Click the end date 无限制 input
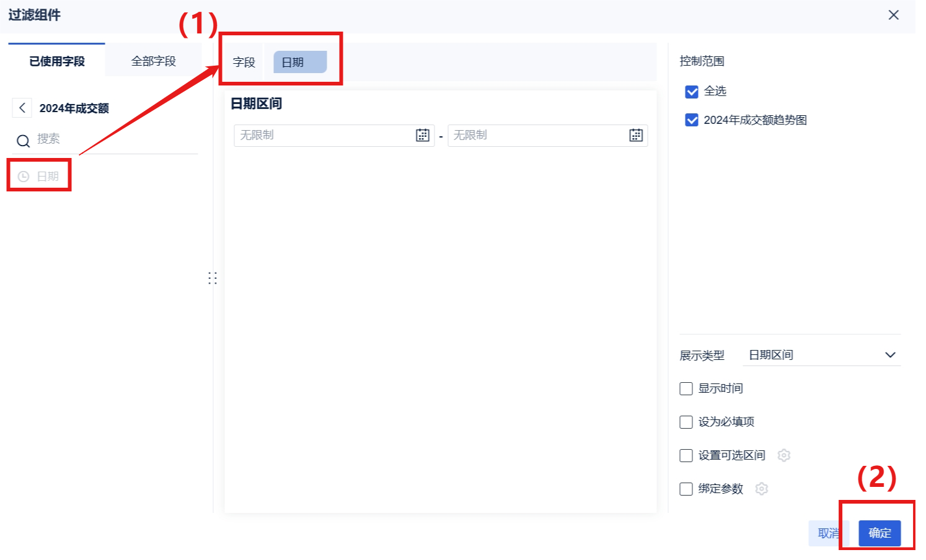The width and height of the screenshot is (926, 560). (x=547, y=135)
